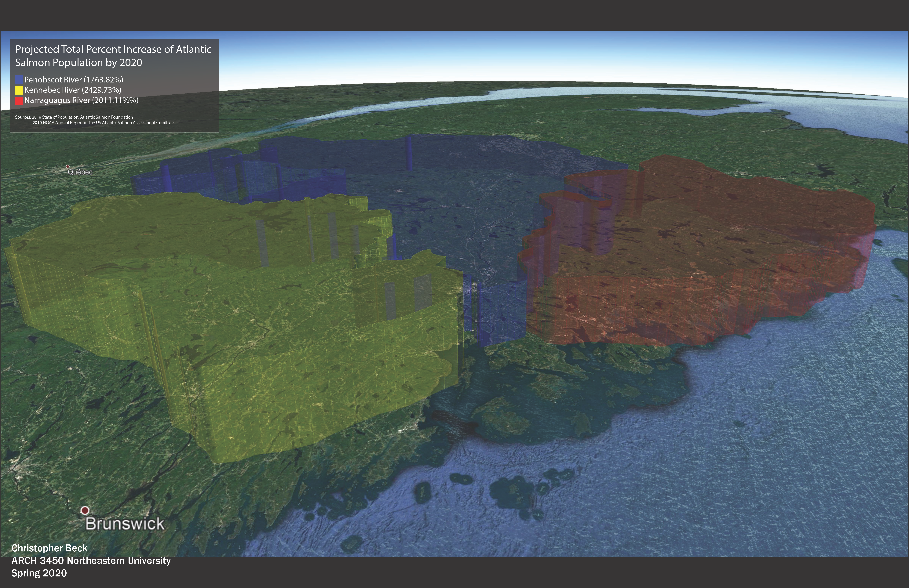Click the Brunswick city marker dot
The height and width of the screenshot is (588, 909).
[x=85, y=510]
